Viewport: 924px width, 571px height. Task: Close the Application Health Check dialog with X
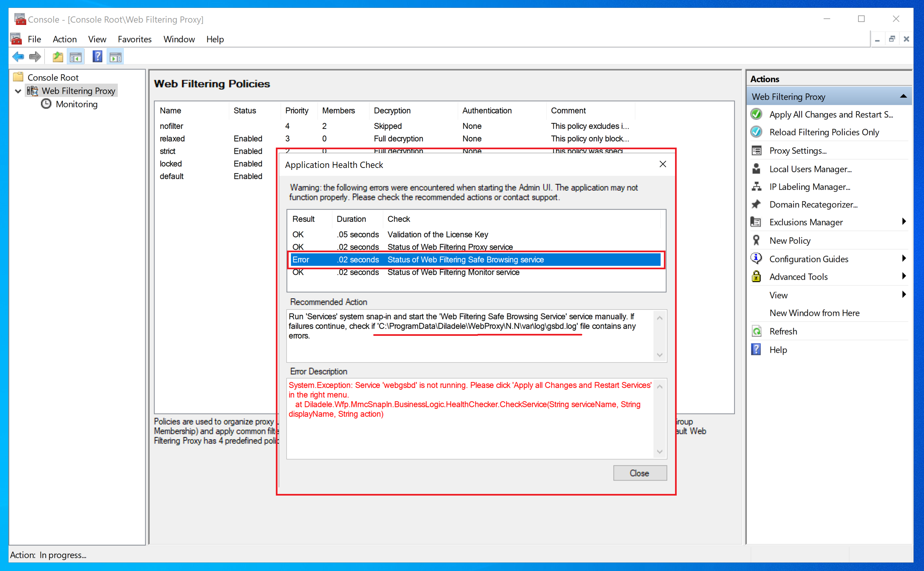pos(663,164)
